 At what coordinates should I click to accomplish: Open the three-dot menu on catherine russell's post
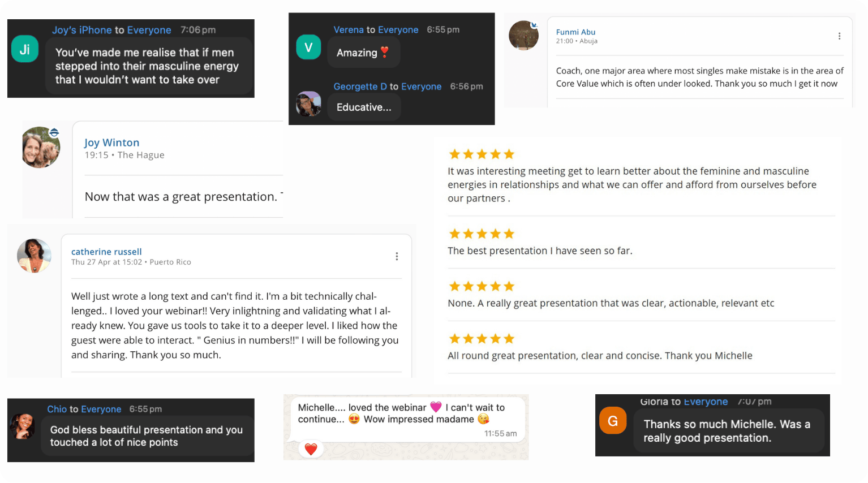(397, 256)
